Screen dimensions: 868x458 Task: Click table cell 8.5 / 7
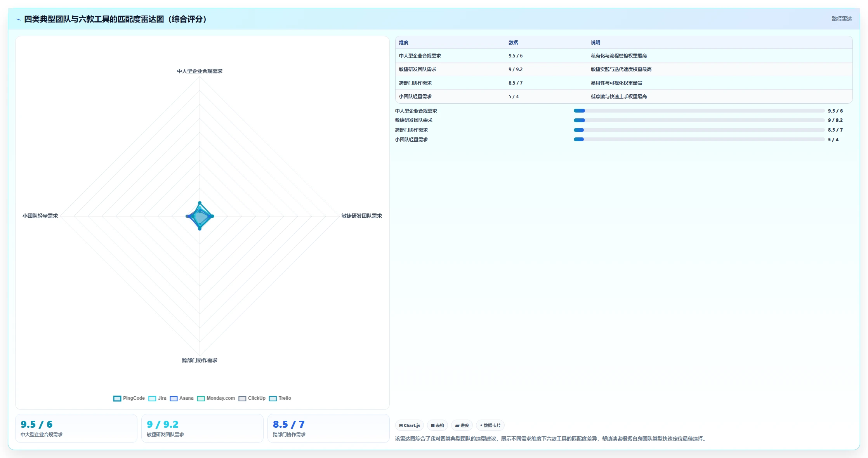(516, 83)
